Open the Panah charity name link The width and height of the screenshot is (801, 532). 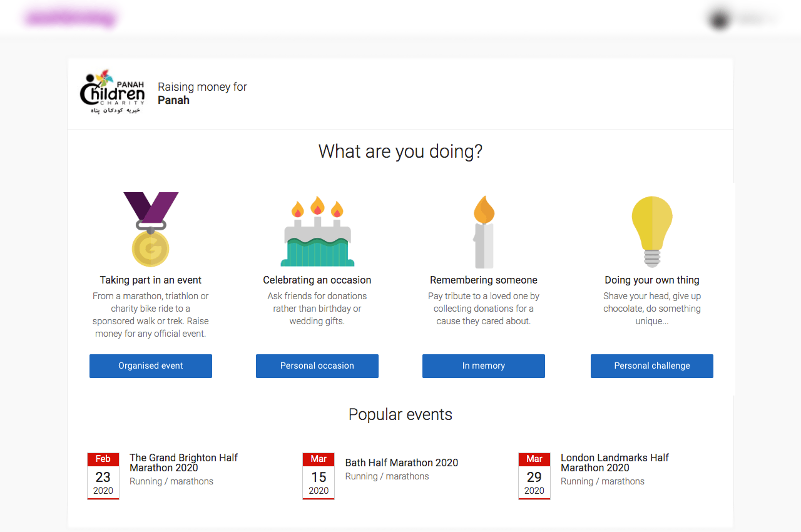173,100
